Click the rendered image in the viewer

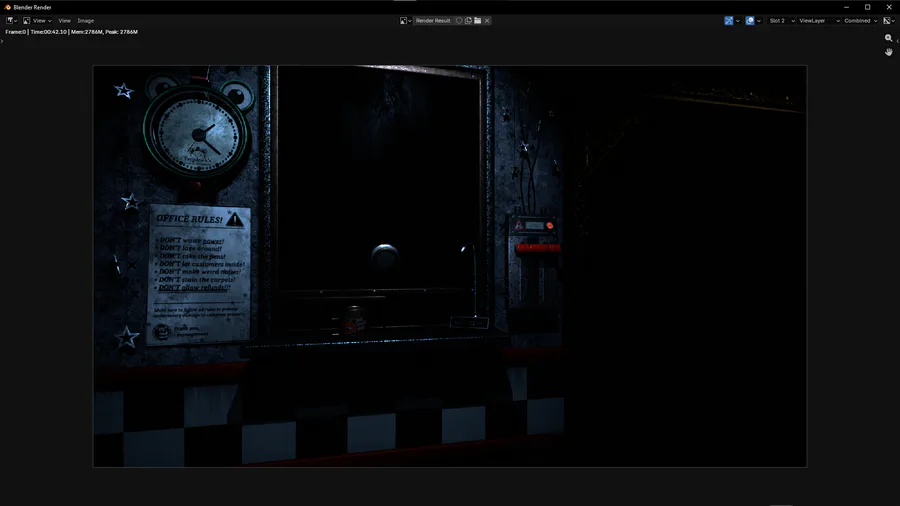pos(450,266)
